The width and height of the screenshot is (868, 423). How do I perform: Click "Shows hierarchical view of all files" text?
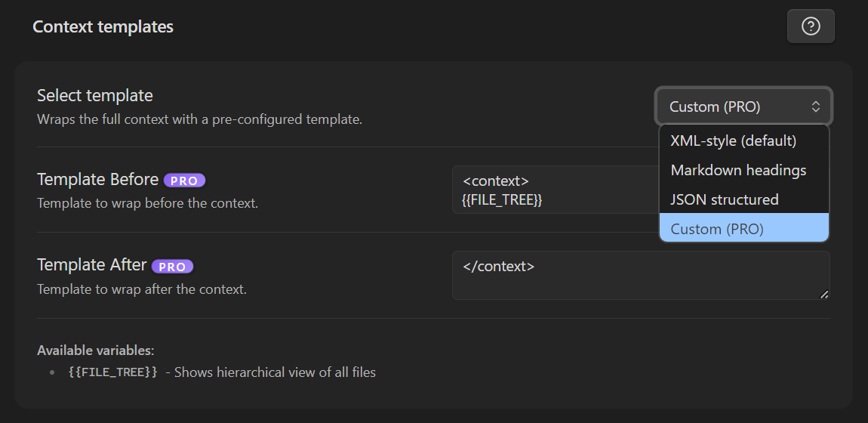275,372
